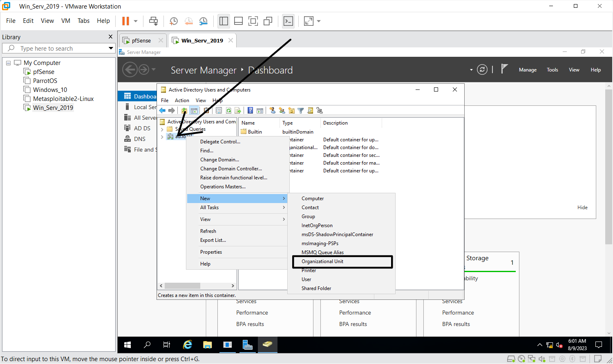Open the Server Manager breadcrumb history dropdown
The height and width of the screenshot is (364, 613).
pos(154,69)
